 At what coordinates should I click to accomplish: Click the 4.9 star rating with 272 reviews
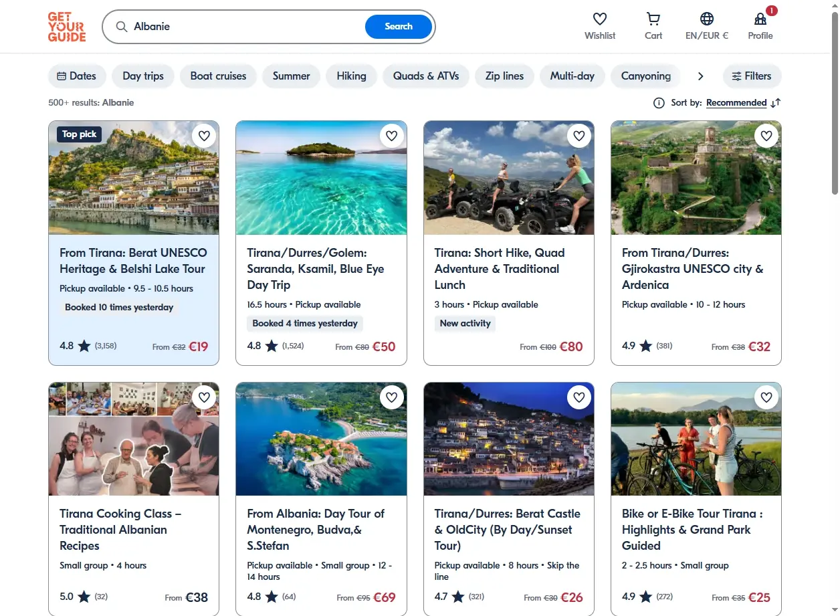[x=647, y=597]
